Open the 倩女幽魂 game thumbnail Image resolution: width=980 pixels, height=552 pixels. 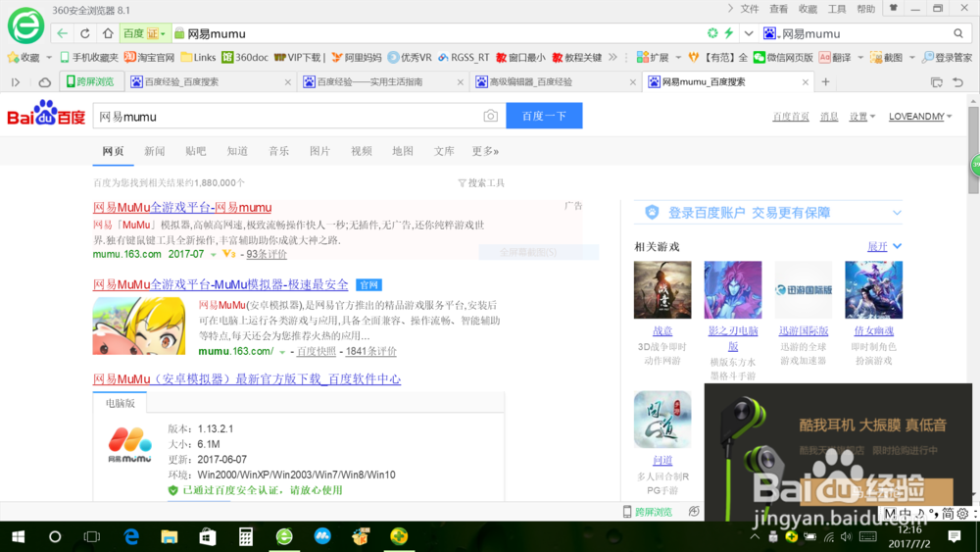(874, 290)
